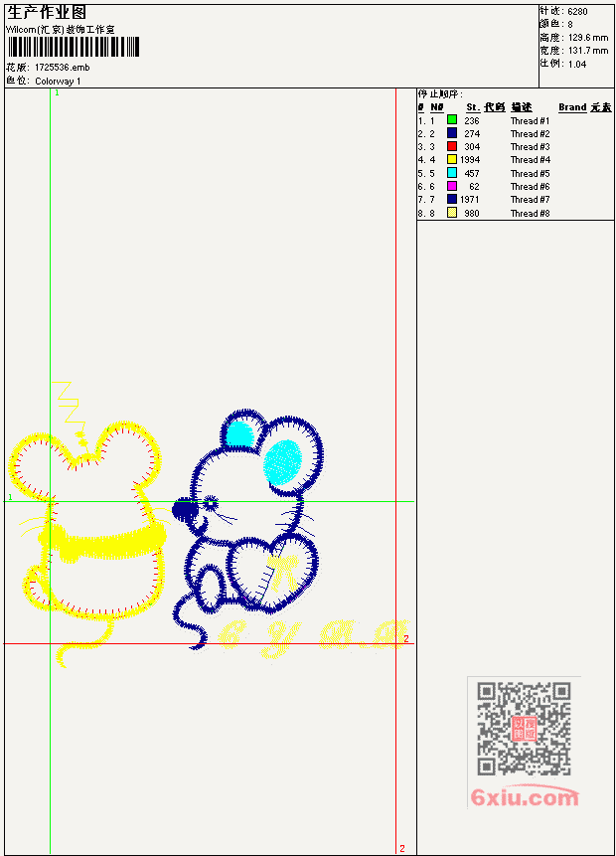
Task: Click the width value '131.7 mm'
Action: click(x=588, y=51)
